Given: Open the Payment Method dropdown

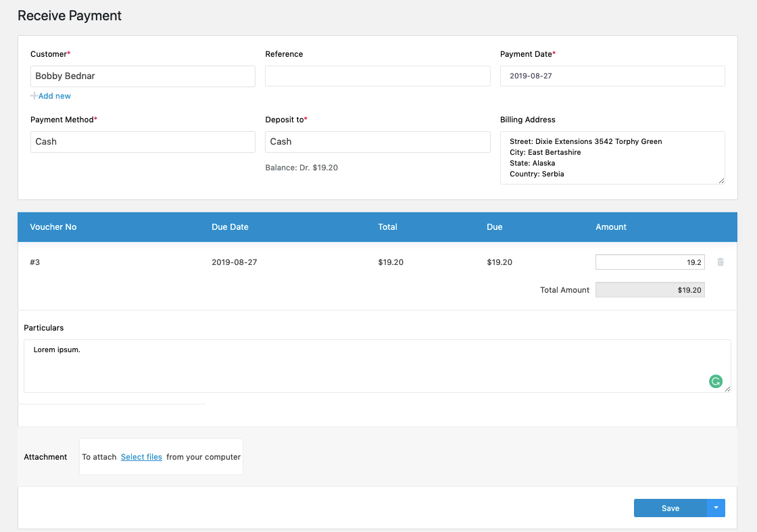Looking at the screenshot, I should (x=142, y=141).
